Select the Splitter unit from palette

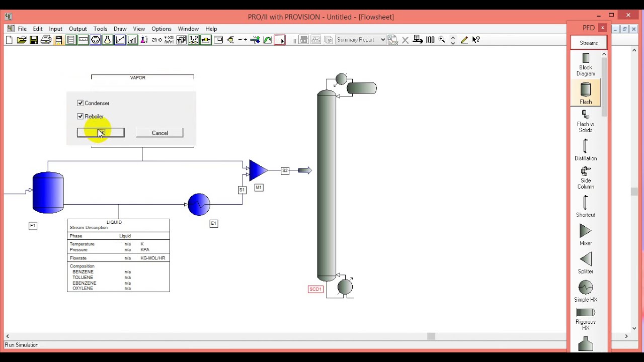pyautogui.click(x=586, y=262)
